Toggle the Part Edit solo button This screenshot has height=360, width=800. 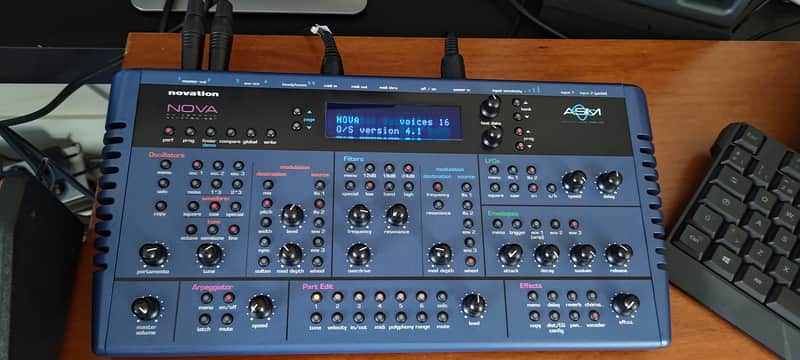442,297
